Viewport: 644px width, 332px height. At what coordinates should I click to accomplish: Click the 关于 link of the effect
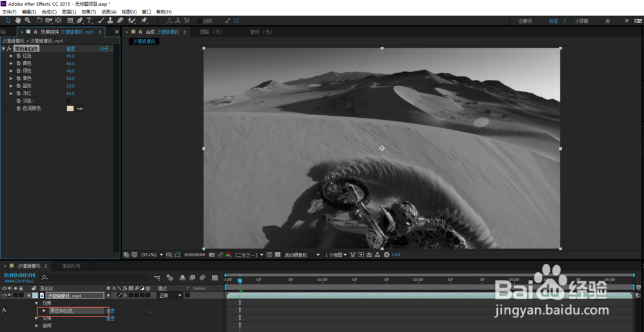(105, 49)
